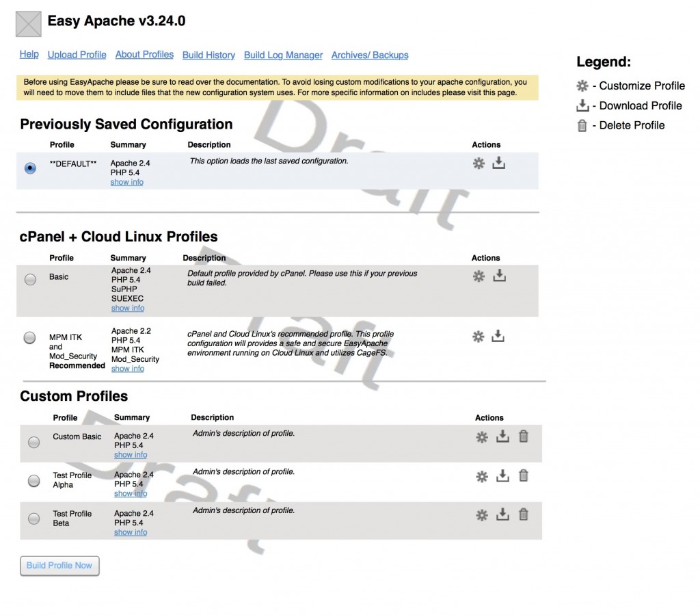
Task: Delete the Test Profile Beta profile
Action: point(524,514)
